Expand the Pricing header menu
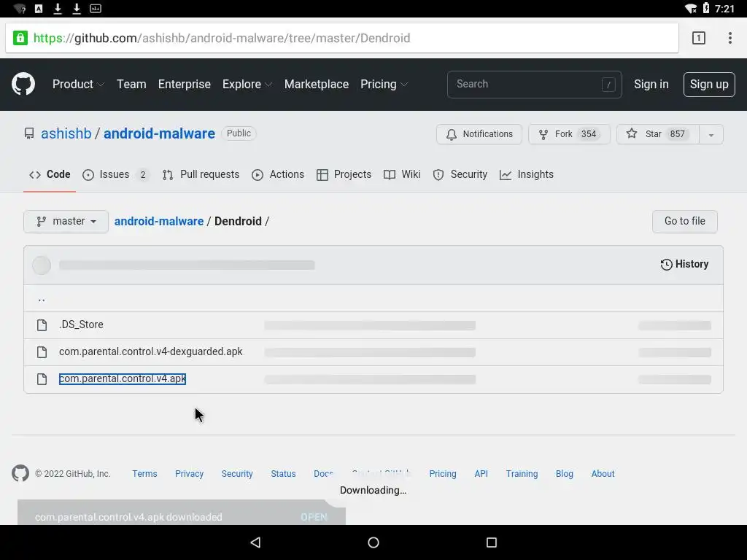 384,85
